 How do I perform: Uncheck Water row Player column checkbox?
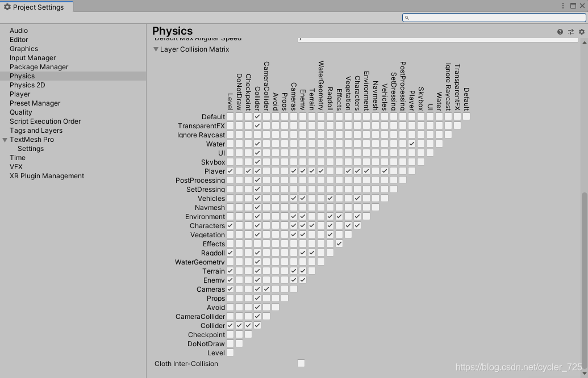(412, 144)
